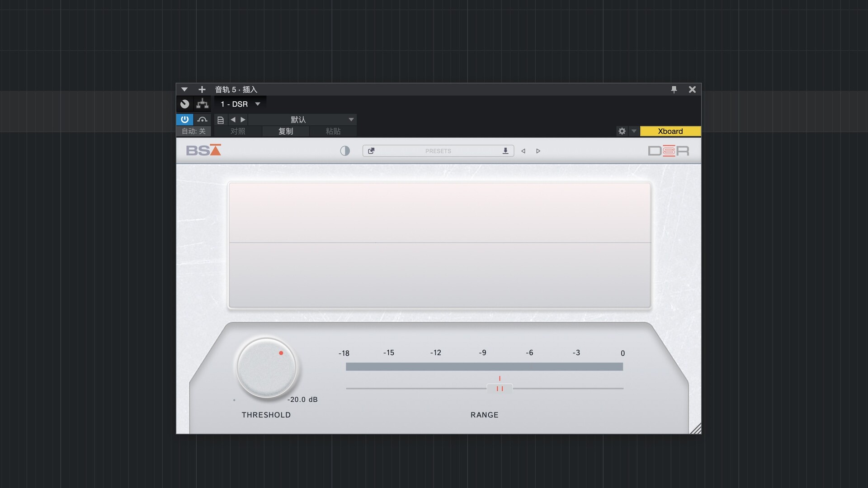This screenshot has height=488, width=868.
Task: Open external preset browser icon
Action: (371, 151)
